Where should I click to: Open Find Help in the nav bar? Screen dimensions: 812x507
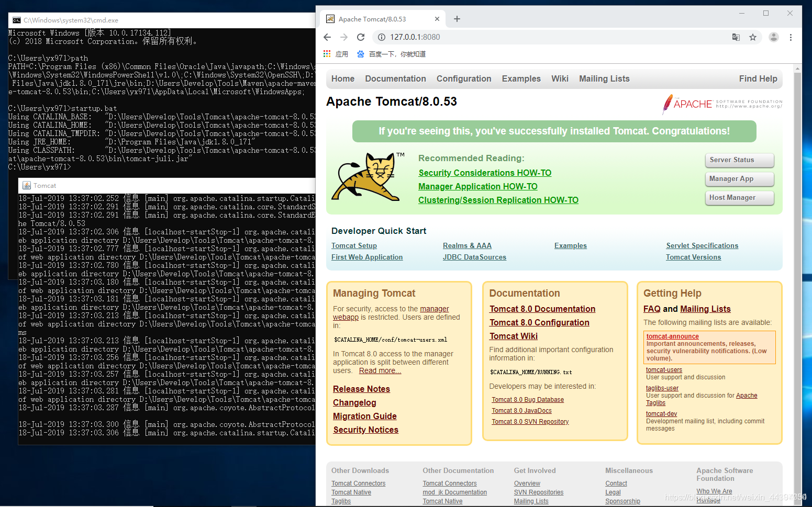pos(758,78)
